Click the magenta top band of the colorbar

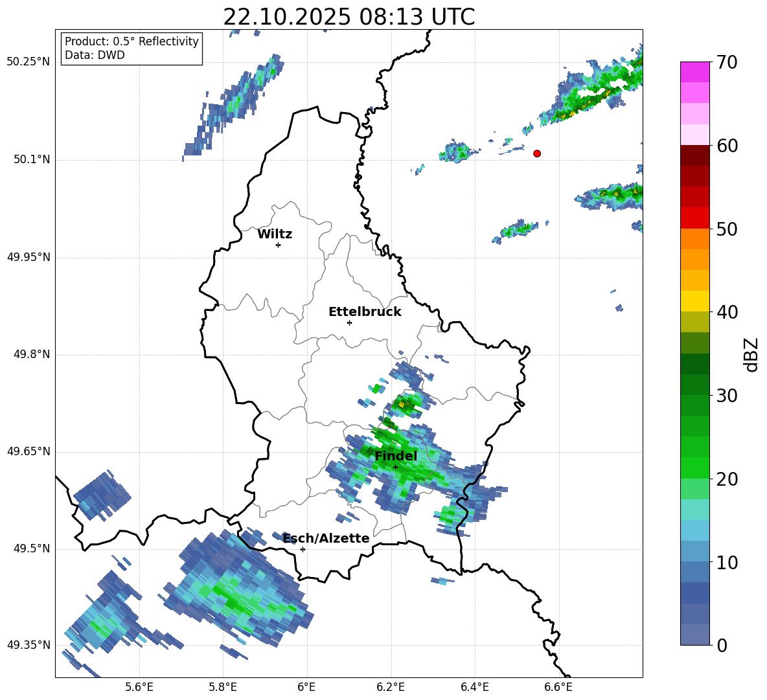tap(695, 72)
